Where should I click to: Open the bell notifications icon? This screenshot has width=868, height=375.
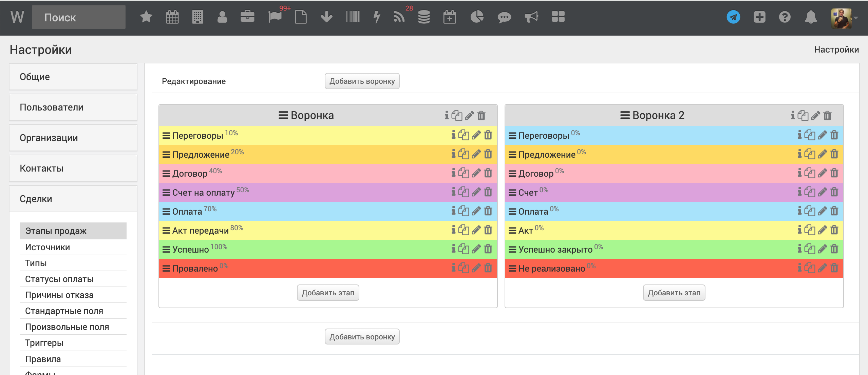tap(810, 17)
